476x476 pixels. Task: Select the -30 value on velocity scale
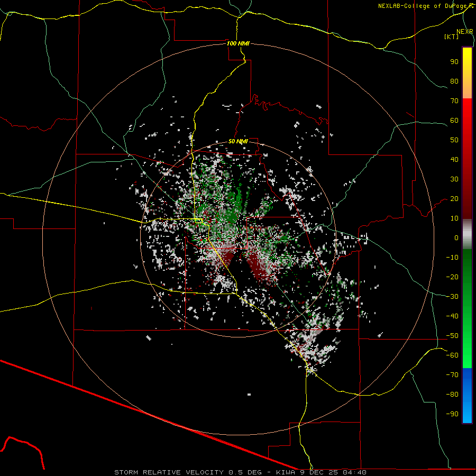click(x=452, y=297)
